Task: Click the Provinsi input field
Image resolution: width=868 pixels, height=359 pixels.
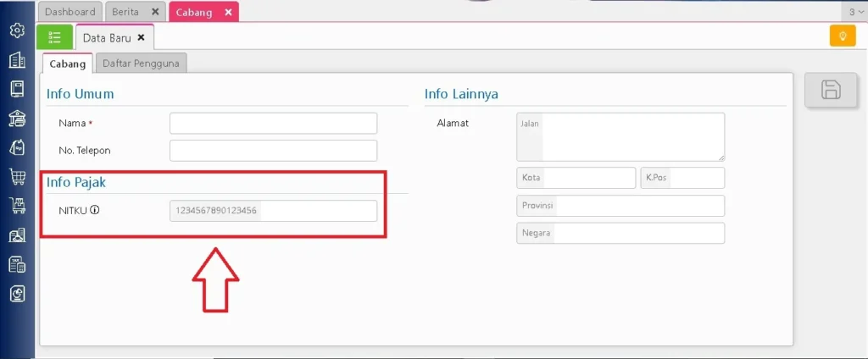Action: coord(620,206)
